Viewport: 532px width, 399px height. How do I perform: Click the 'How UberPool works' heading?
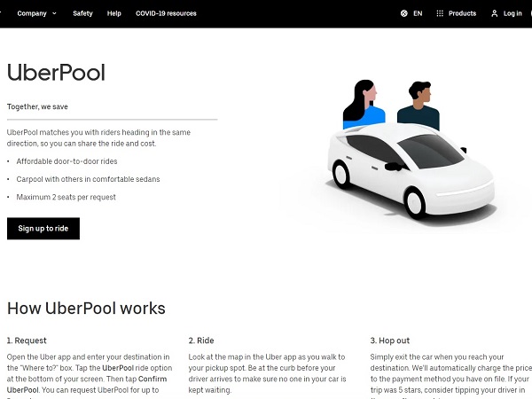coord(86,308)
